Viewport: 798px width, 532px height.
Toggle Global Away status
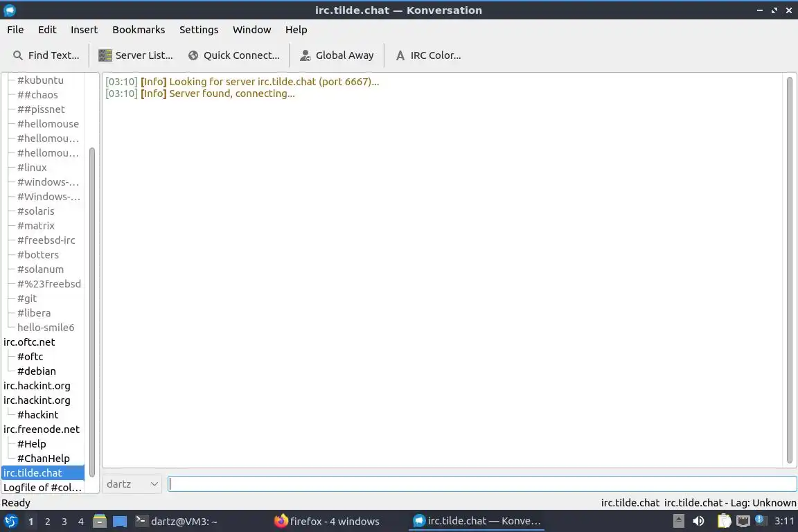click(x=337, y=55)
